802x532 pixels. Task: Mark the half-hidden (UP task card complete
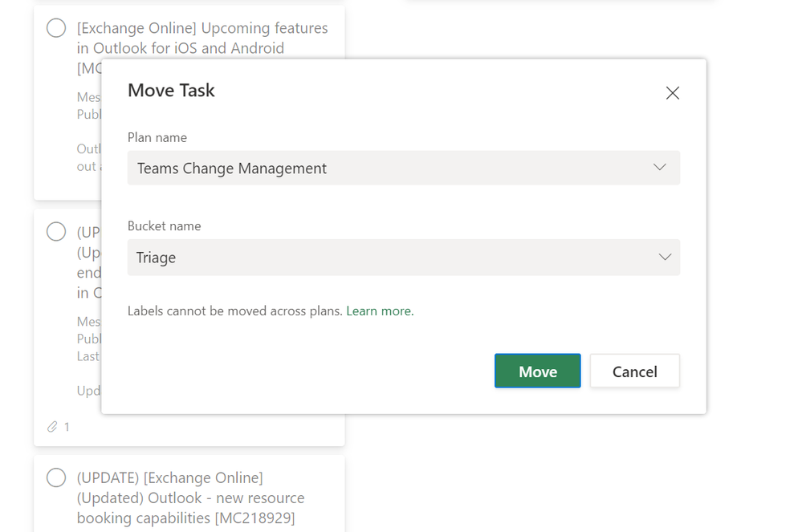tap(56, 232)
